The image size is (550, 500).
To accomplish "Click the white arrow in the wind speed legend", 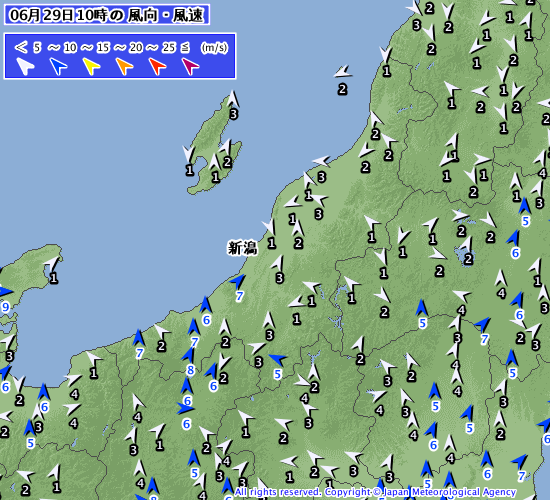I will [x=25, y=66].
